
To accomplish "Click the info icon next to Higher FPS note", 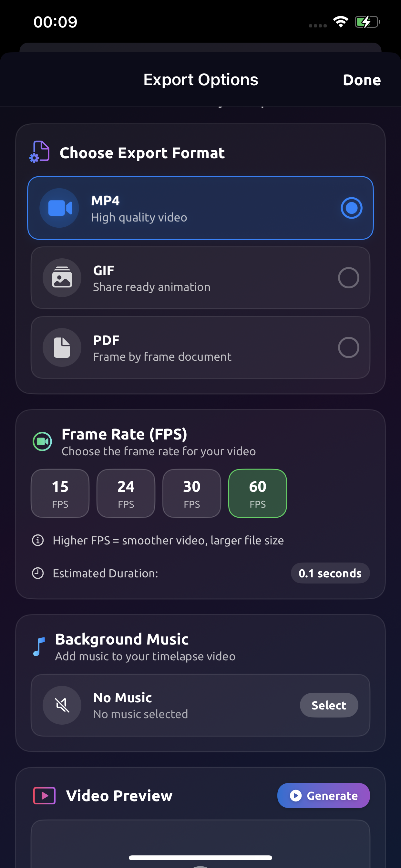I will (x=38, y=540).
